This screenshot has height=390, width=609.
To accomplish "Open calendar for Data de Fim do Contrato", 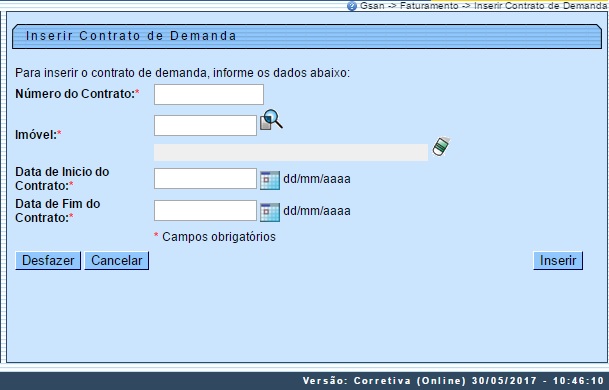I will point(270,212).
